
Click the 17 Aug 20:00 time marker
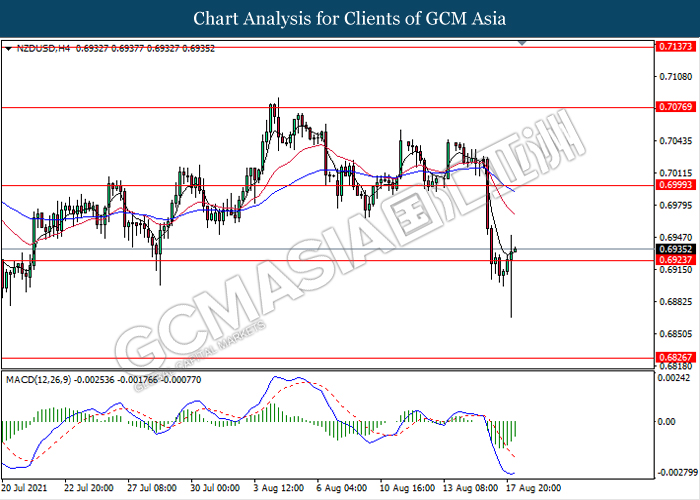(533, 488)
